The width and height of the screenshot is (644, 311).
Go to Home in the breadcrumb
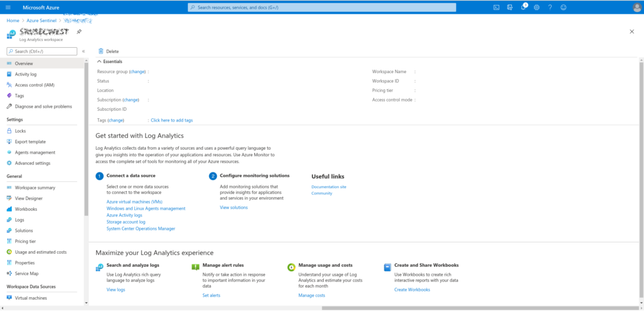[13, 20]
